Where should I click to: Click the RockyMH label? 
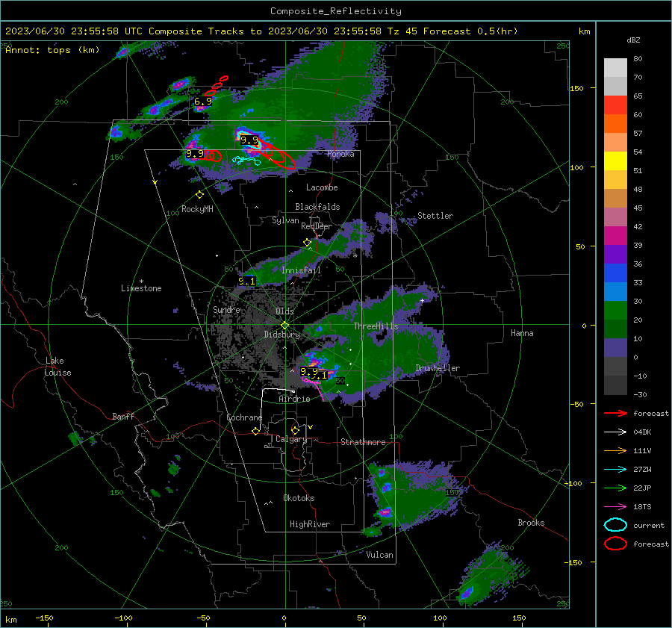point(197,209)
